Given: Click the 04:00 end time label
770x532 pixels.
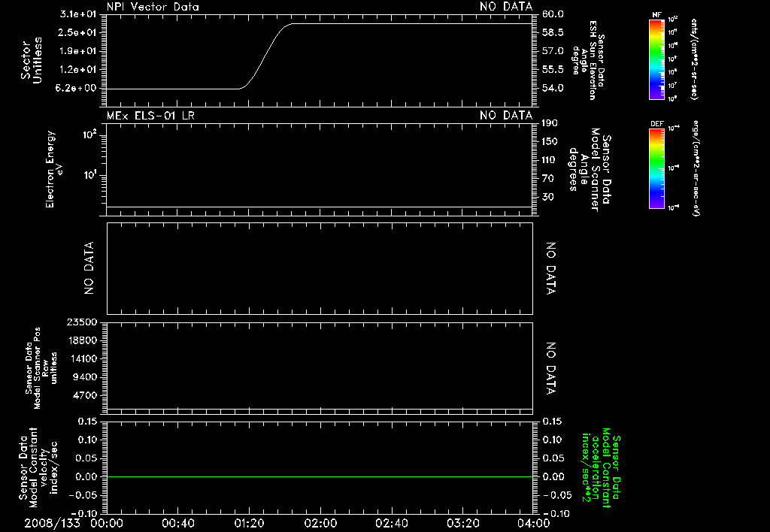Looking at the screenshot, I should [x=534, y=523].
